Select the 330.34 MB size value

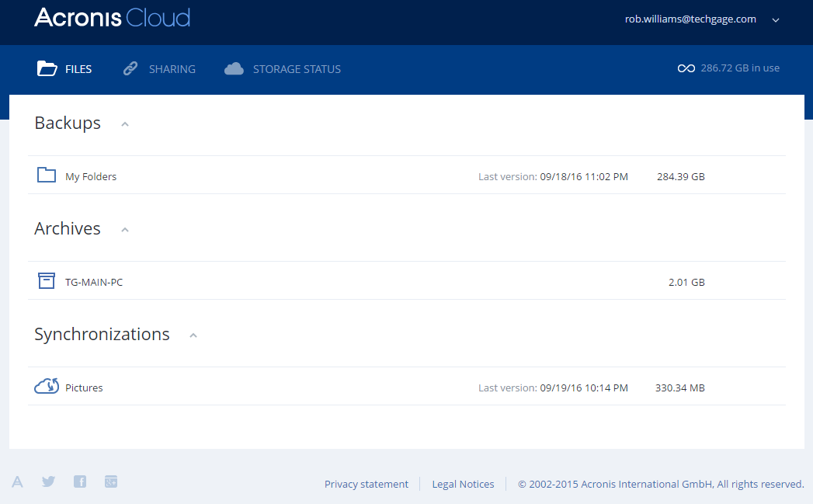pos(679,388)
